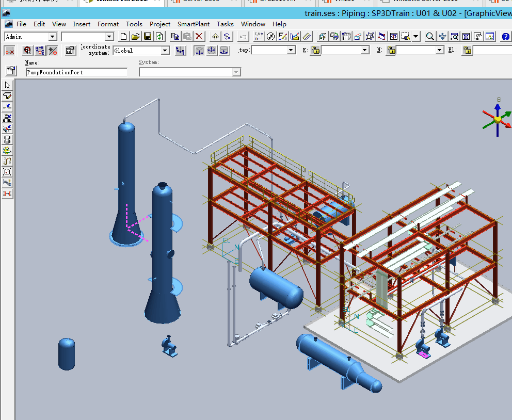Image resolution: width=512 pixels, height=420 pixels.
Task: Open the empty dropdown beside Admin
Action: point(109,37)
